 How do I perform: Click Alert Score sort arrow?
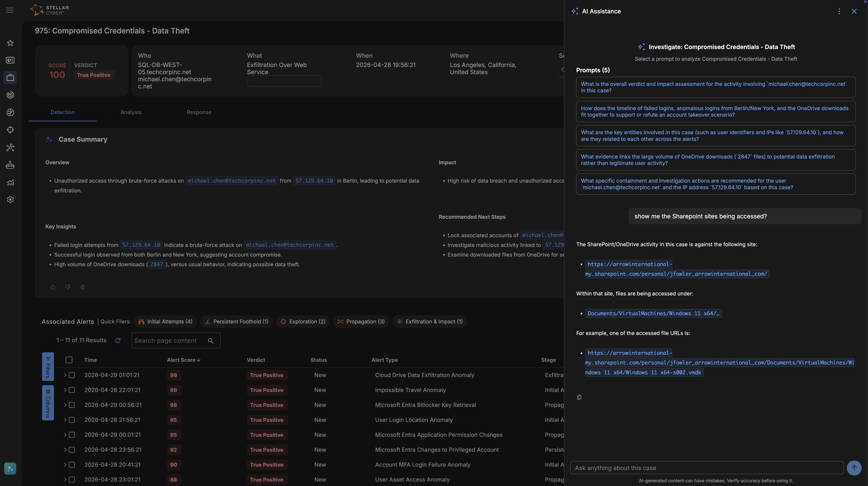point(199,360)
